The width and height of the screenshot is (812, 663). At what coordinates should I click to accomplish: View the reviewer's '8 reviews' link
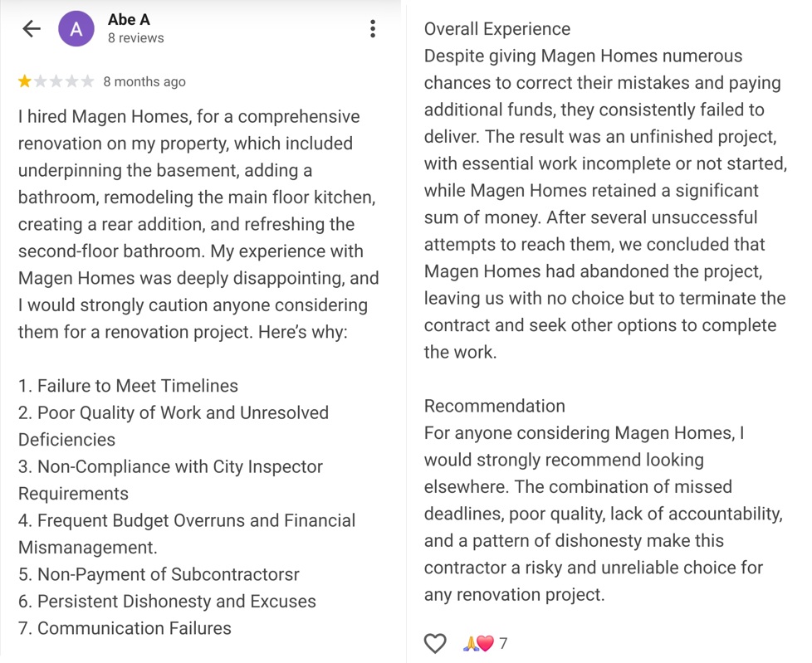136,38
